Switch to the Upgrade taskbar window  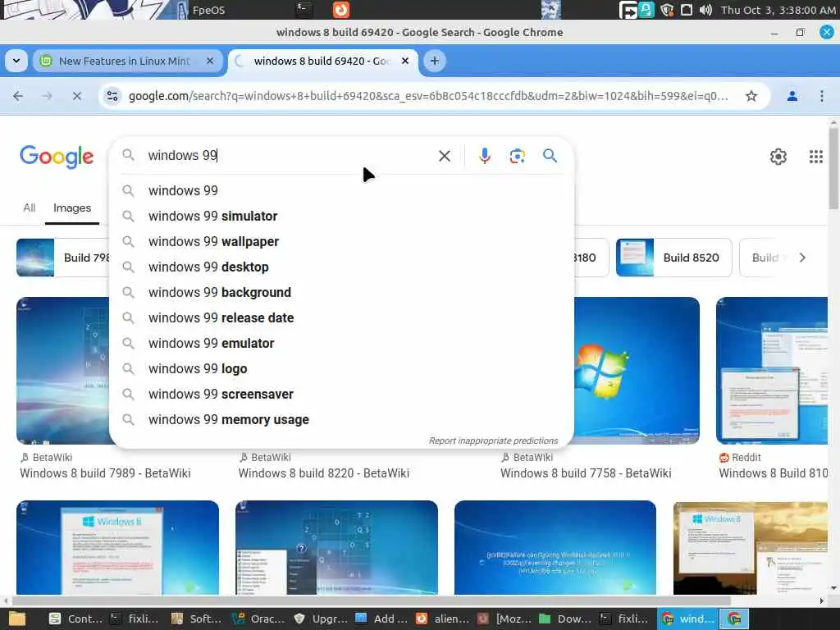(321, 619)
